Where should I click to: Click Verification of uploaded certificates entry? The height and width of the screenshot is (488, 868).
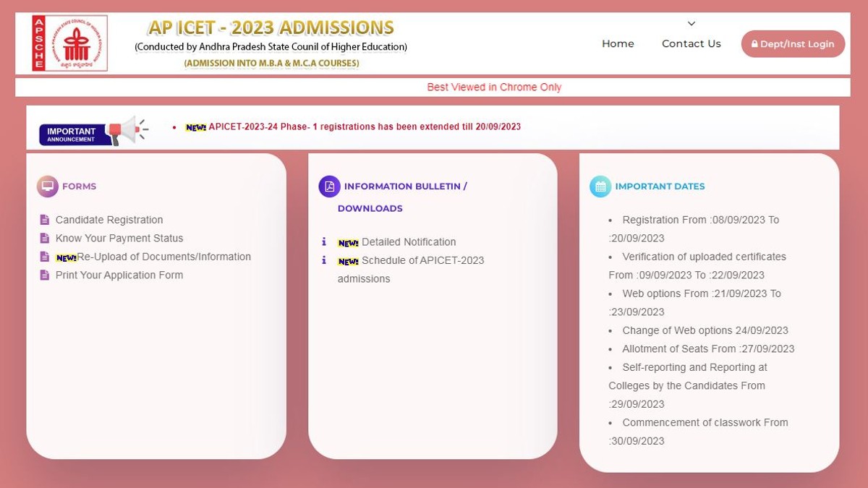point(697,266)
